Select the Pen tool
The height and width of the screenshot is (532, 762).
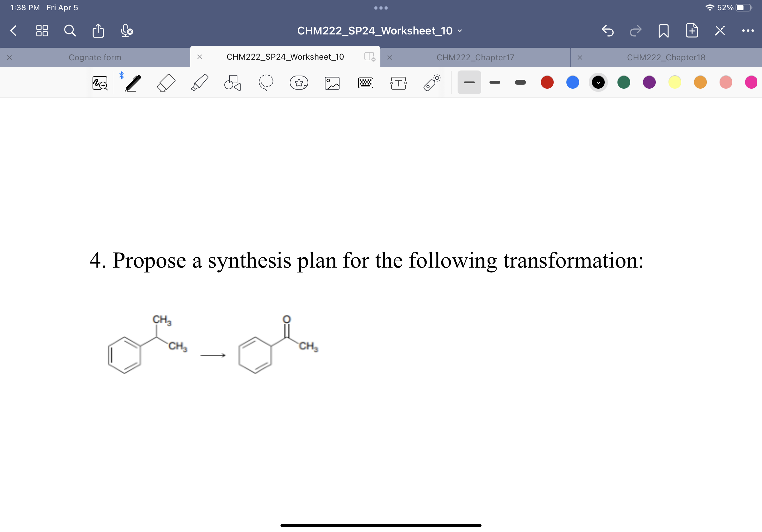pos(132,82)
